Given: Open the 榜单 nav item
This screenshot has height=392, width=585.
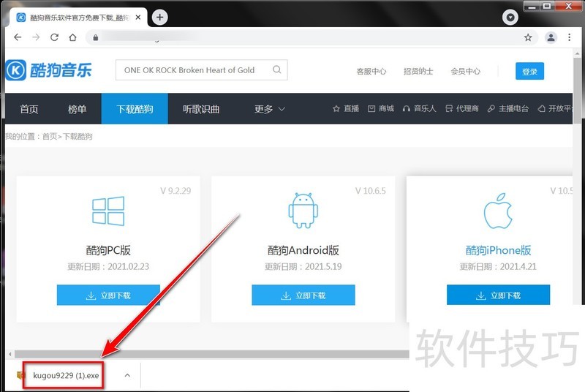Looking at the screenshot, I should click(77, 109).
